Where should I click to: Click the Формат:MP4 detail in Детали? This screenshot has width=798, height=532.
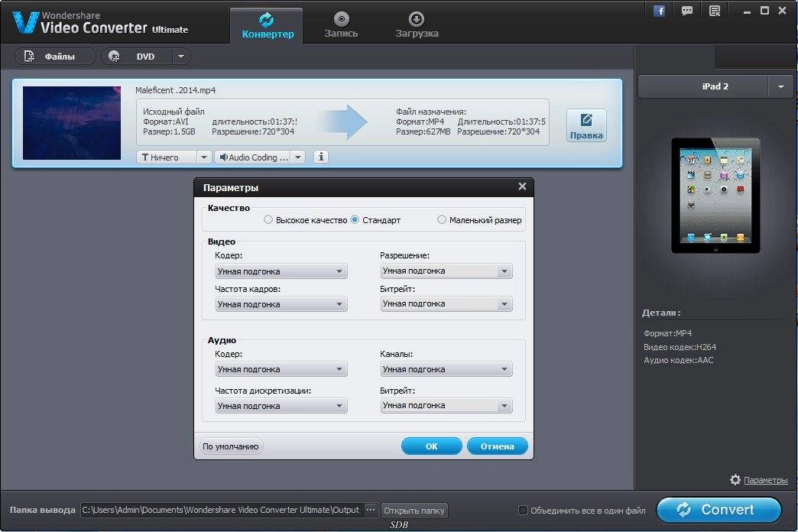(x=668, y=333)
